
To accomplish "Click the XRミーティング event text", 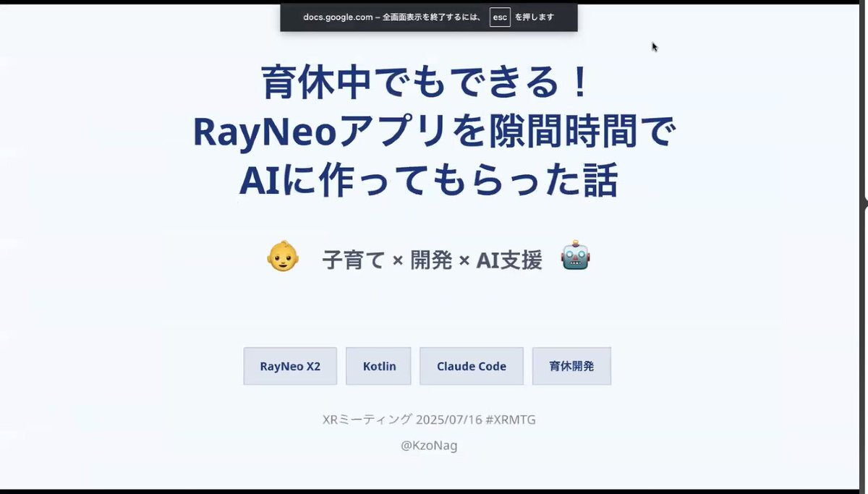I will coord(367,420).
